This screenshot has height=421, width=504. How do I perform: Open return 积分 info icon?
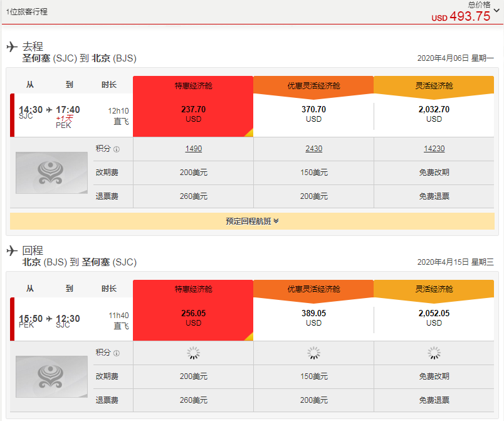point(117,353)
